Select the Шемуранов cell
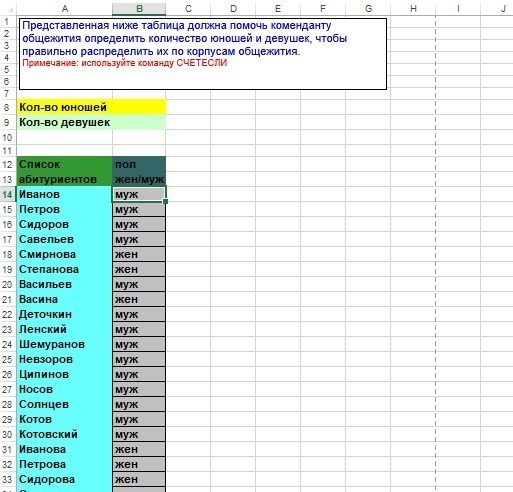The image size is (513, 492). click(x=65, y=344)
